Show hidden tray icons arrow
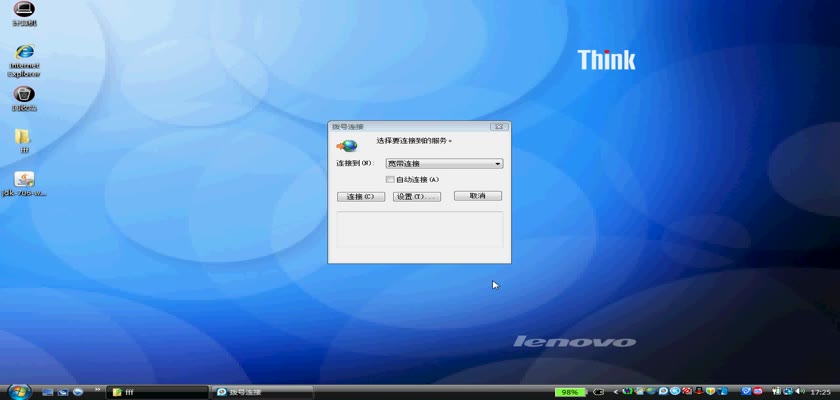840x400 pixels. tap(616, 392)
